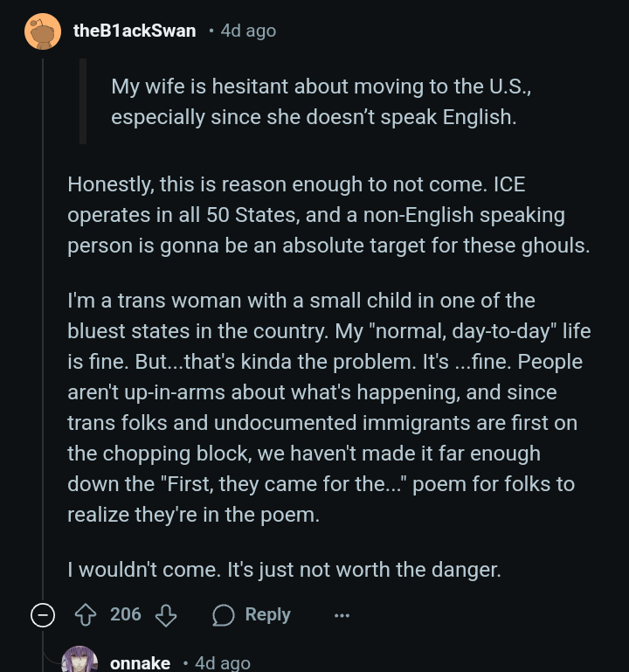Click theB1ackSwan's "4d ago" timestamp

tap(248, 31)
